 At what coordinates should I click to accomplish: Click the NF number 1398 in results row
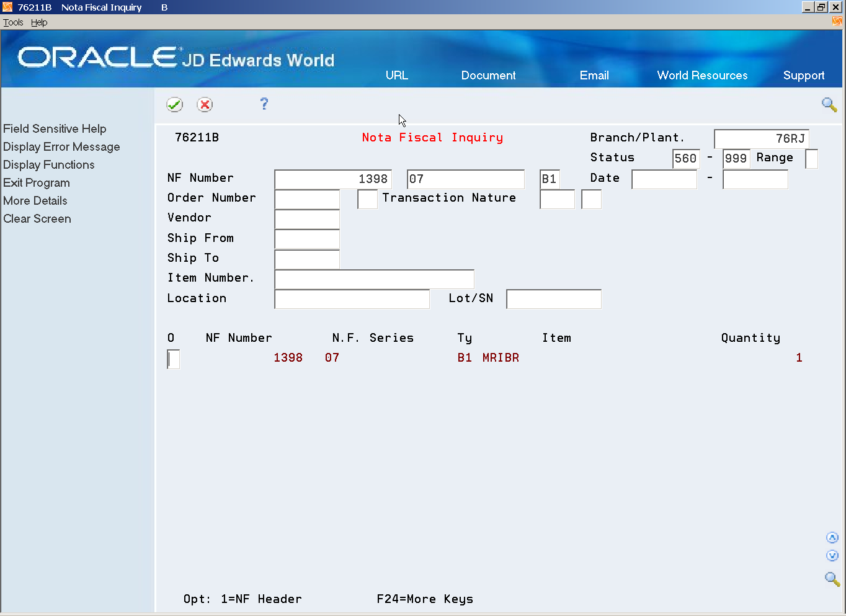(x=288, y=358)
